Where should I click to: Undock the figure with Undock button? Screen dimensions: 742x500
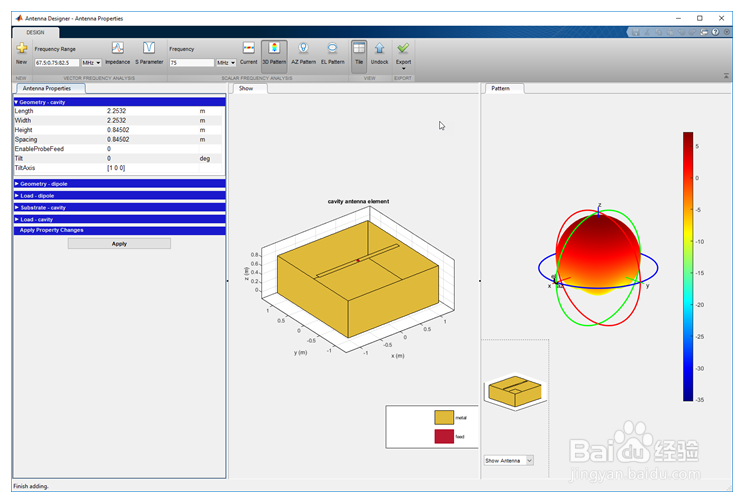pyautogui.click(x=380, y=53)
